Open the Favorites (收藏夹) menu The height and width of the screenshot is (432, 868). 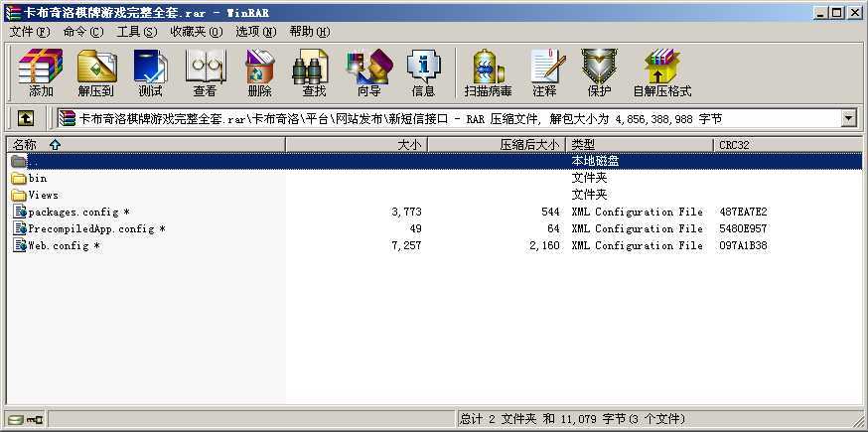(x=197, y=32)
